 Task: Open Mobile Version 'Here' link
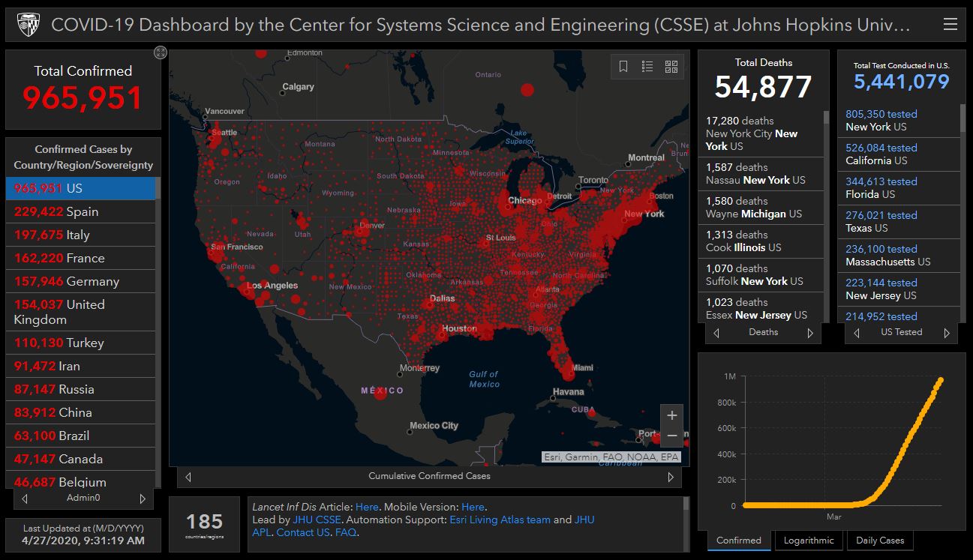click(x=473, y=507)
